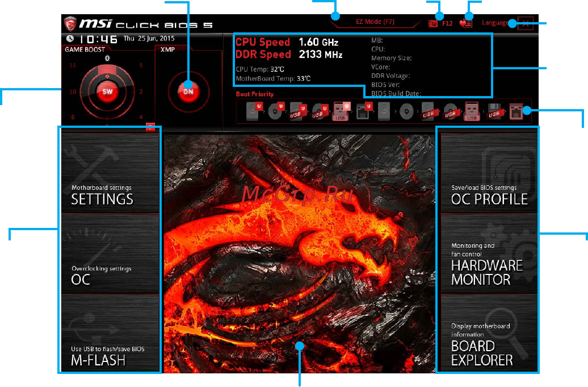Select highlighted UEFI USB key boot device
This screenshot has height=387, width=588.
tap(341, 112)
